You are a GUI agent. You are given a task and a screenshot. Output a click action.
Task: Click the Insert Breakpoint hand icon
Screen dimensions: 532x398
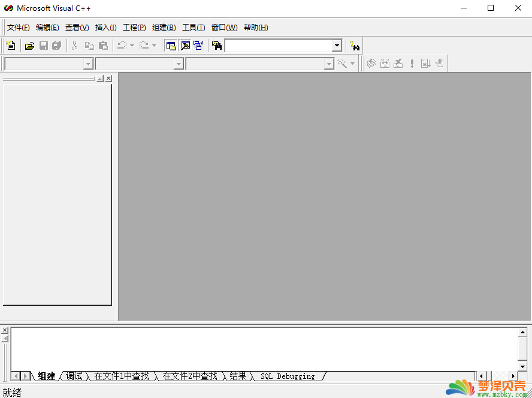click(x=440, y=63)
